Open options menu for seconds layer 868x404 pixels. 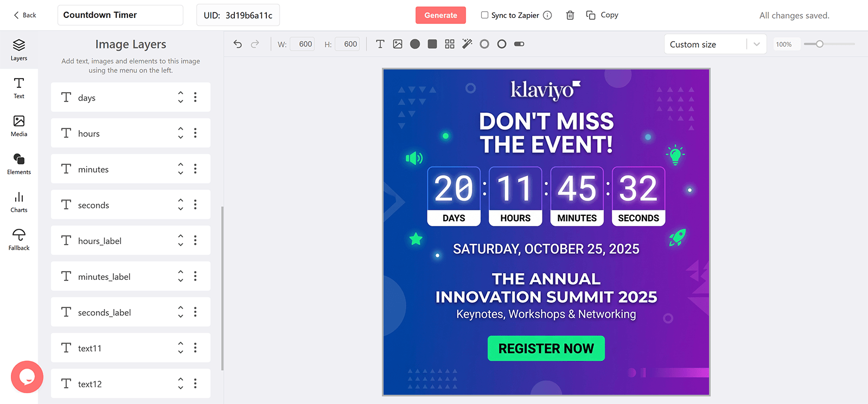click(195, 204)
